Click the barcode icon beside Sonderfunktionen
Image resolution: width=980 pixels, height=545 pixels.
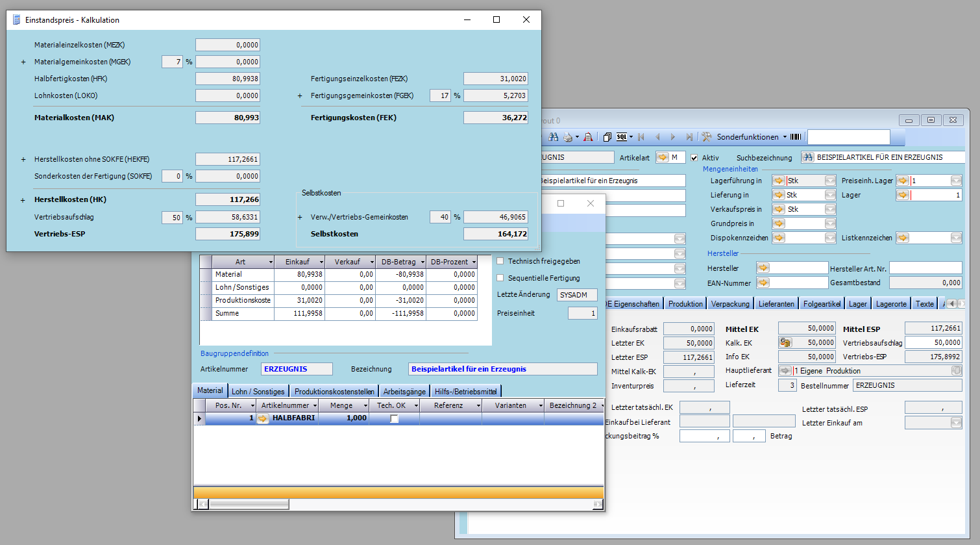pos(796,137)
